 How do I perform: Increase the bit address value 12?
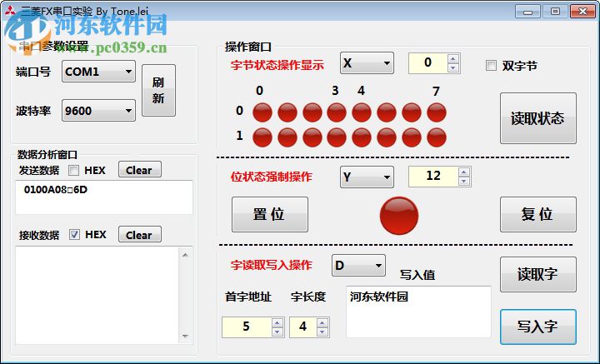(x=464, y=172)
